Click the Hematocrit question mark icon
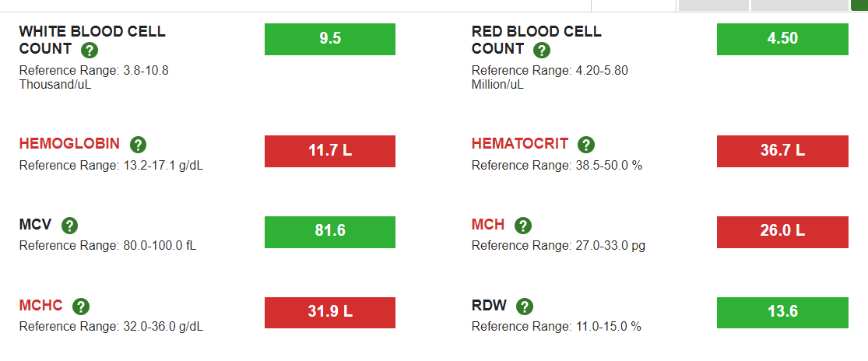This screenshot has height=361, width=868. (x=585, y=145)
